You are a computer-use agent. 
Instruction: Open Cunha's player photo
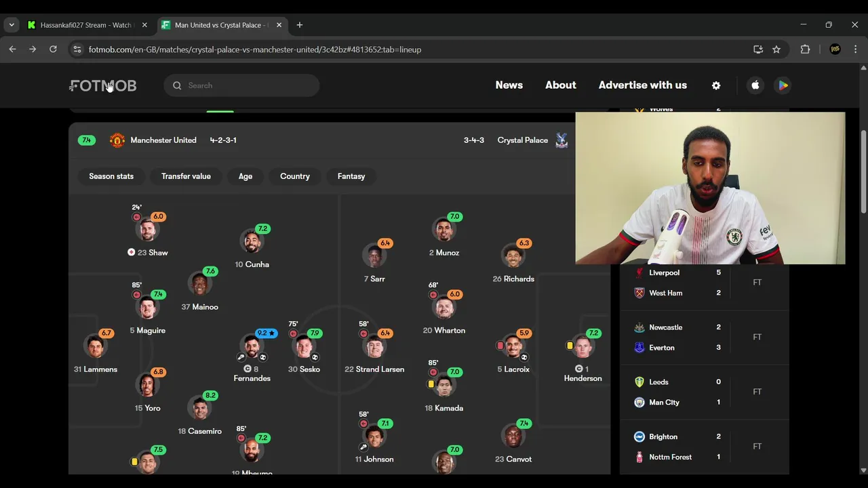click(252, 242)
